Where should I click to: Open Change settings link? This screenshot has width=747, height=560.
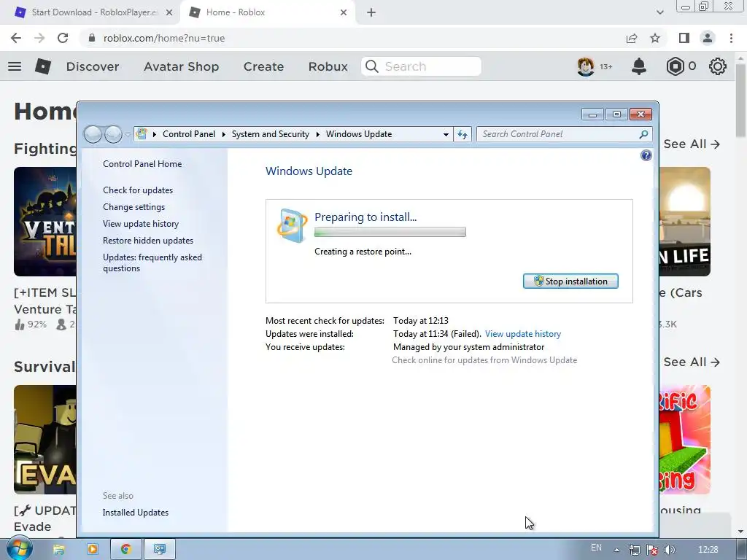point(134,207)
